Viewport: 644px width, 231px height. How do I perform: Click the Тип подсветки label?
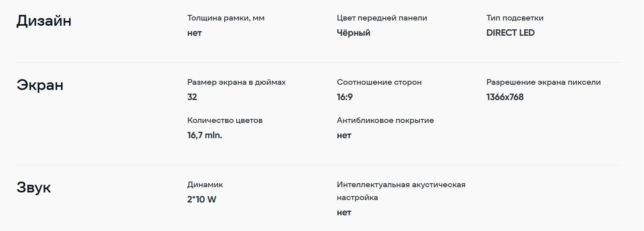(515, 18)
